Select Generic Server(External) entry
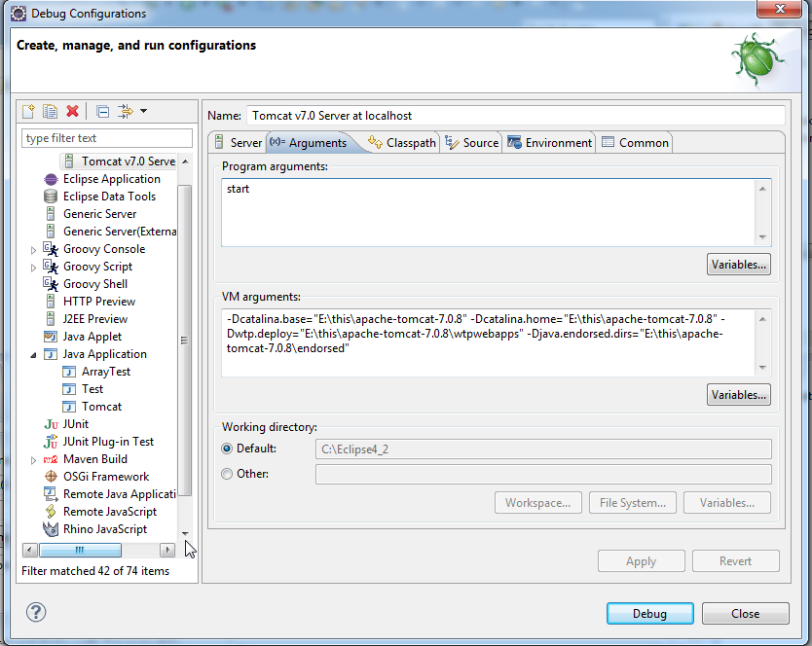The height and width of the screenshot is (646, 812). click(x=110, y=232)
